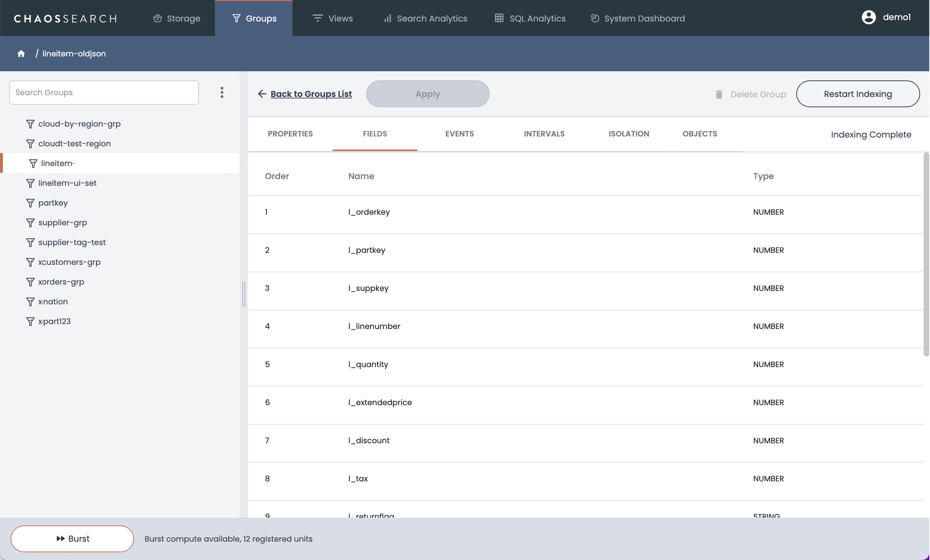Click the fields table vertical scrollbar
The width and height of the screenshot is (930, 560).
click(925, 255)
